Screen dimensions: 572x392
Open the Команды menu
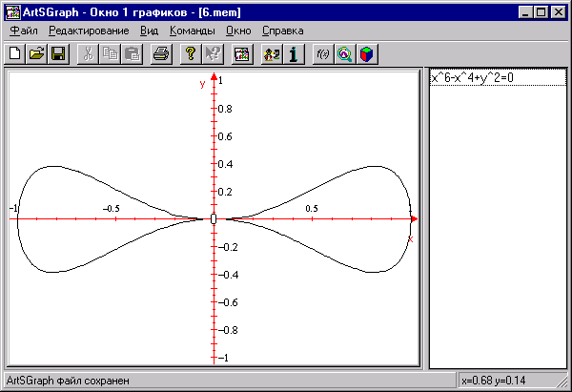(198, 31)
